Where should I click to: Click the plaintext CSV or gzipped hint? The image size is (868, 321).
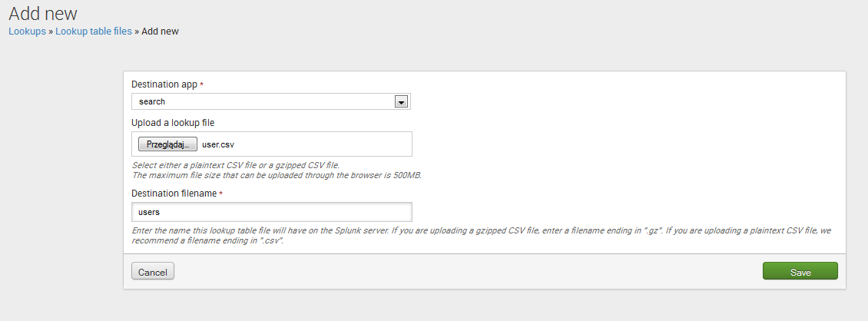(x=235, y=165)
